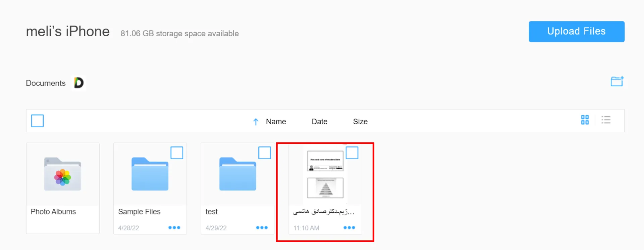Select the Photo Albums label
The height and width of the screenshot is (250, 644).
click(53, 212)
